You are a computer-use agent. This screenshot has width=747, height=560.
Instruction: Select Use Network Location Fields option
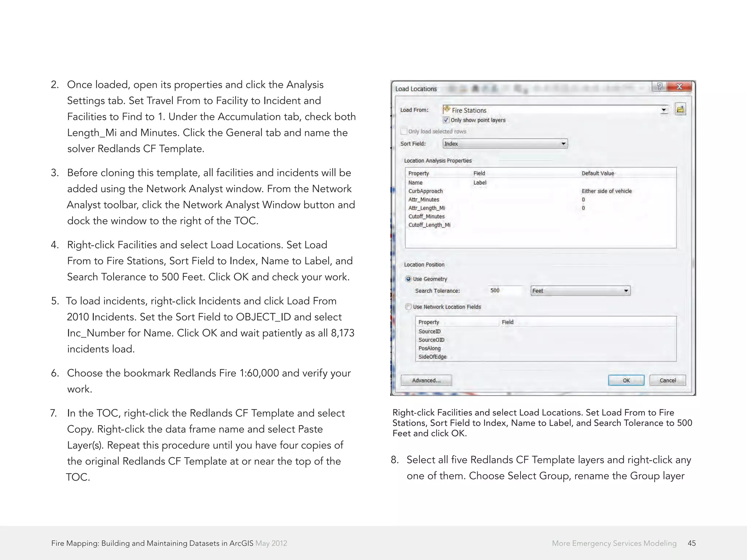coord(409,307)
